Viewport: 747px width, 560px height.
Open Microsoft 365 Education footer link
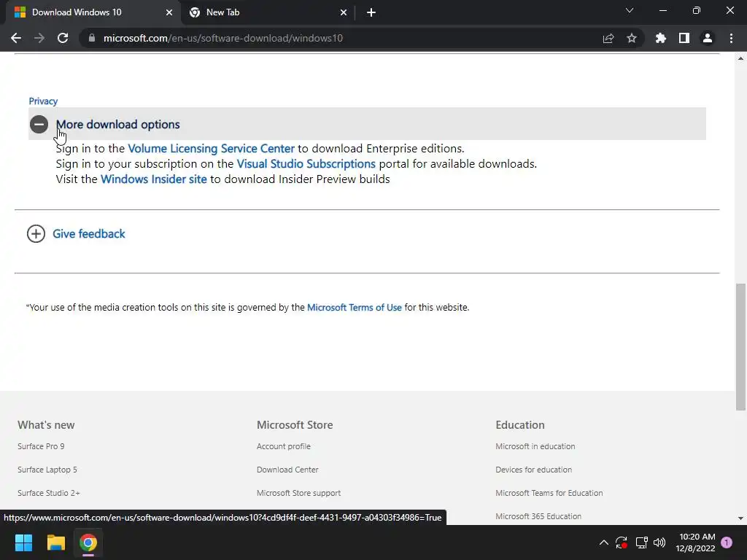click(538, 516)
